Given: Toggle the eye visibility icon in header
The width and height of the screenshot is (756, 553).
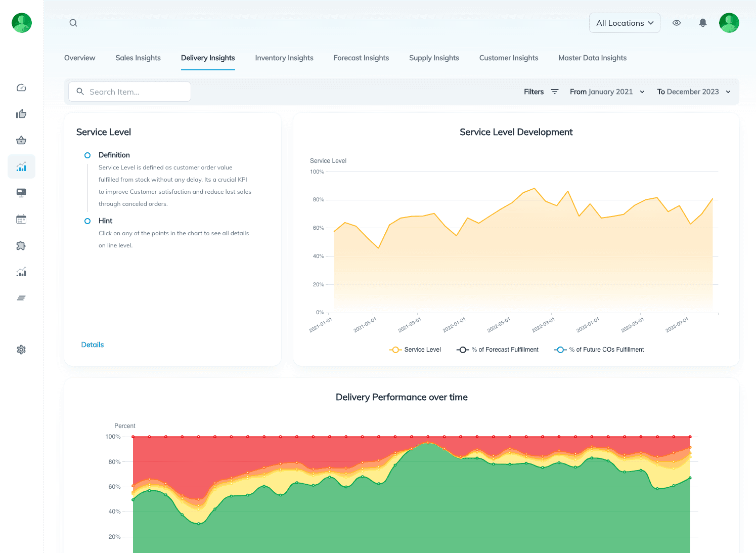Looking at the screenshot, I should point(677,23).
